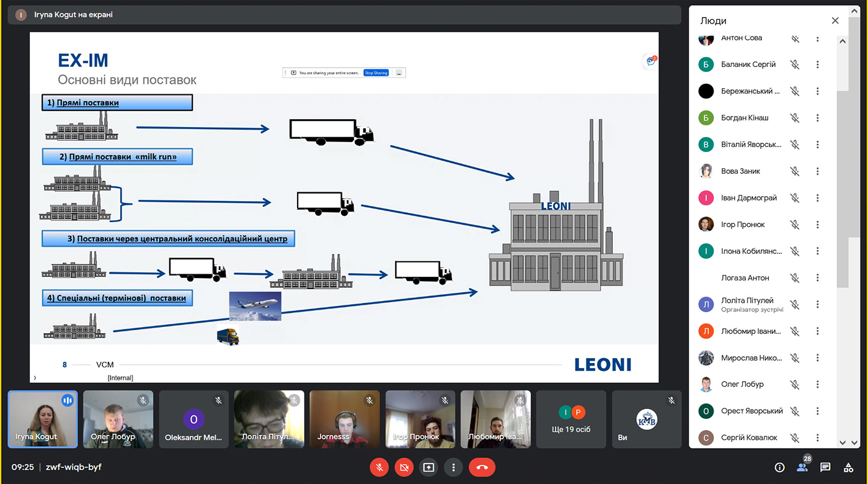The height and width of the screenshot is (484, 868).
Task: Click the Stop Sharing button on the slide
Action: coord(376,73)
